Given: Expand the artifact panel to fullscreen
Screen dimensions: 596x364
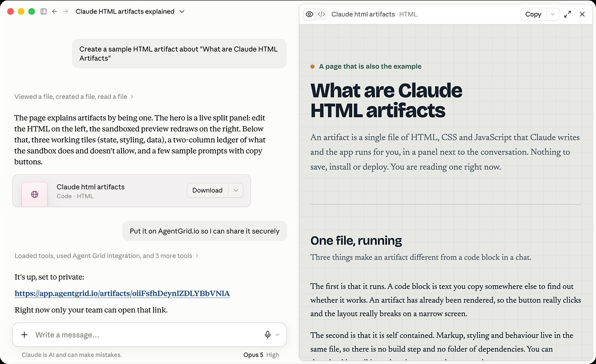Looking at the screenshot, I should [568, 14].
